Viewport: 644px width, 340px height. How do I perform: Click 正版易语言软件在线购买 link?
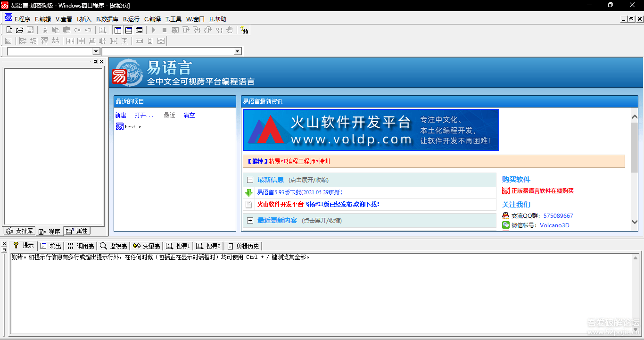click(543, 191)
